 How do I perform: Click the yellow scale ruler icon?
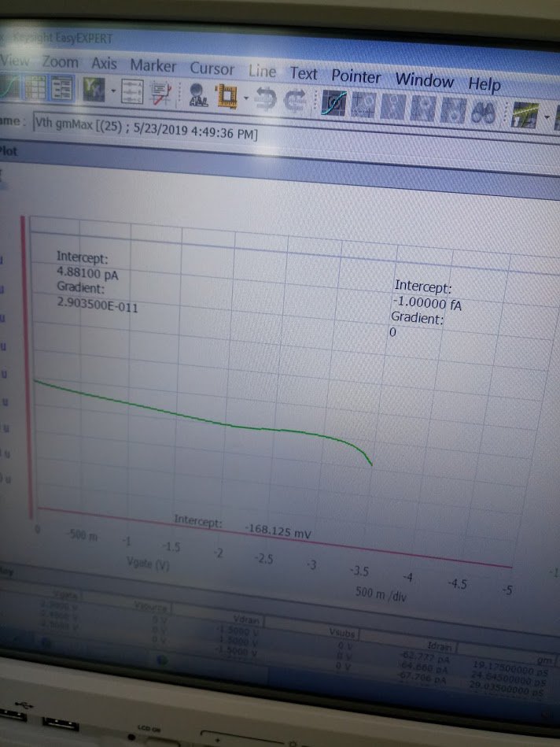(227, 96)
